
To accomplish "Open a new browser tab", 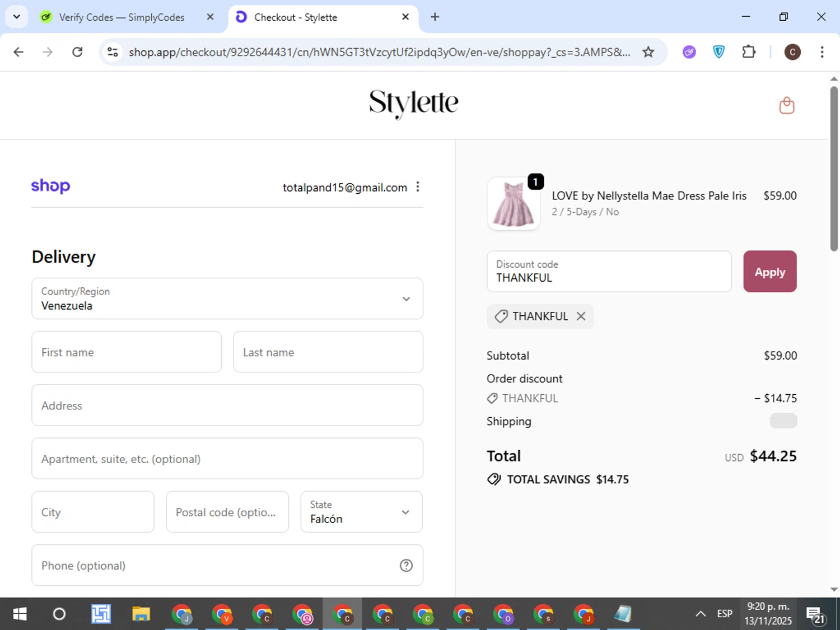I will pyautogui.click(x=435, y=17).
